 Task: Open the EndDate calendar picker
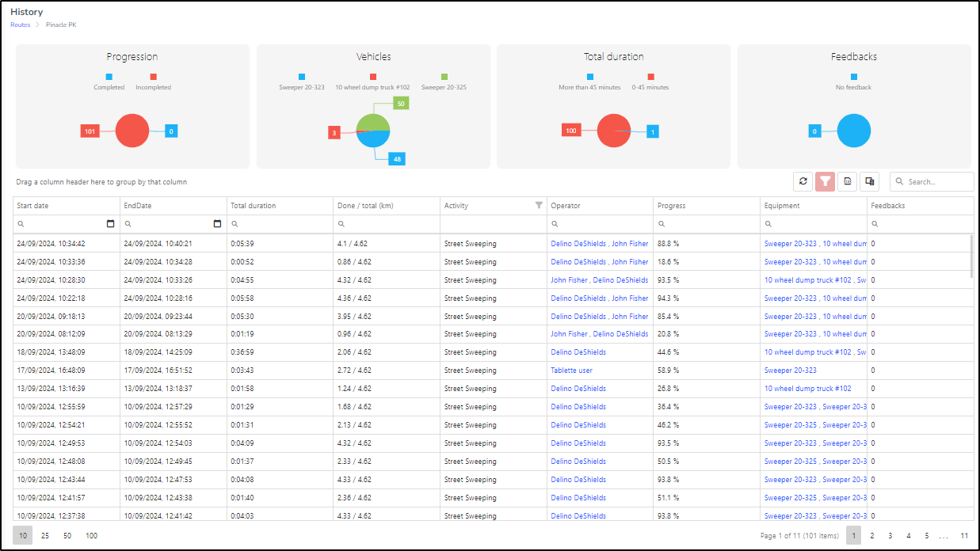point(218,224)
